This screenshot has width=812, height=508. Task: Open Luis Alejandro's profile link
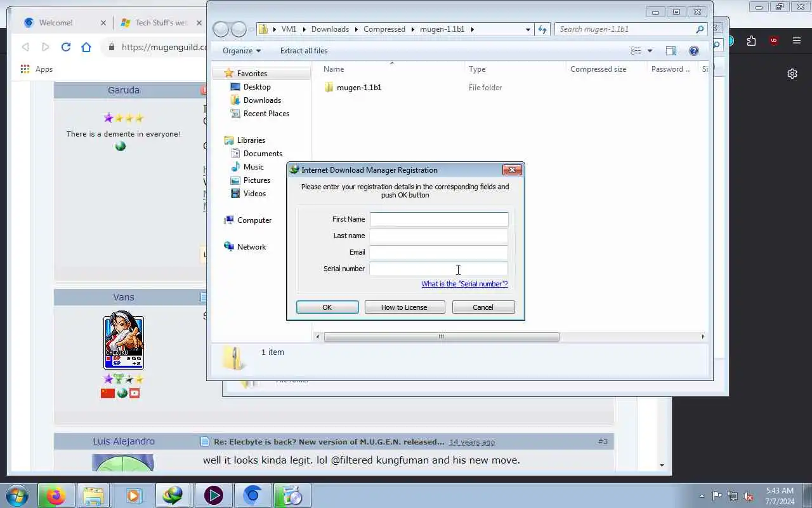[x=124, y=441]
